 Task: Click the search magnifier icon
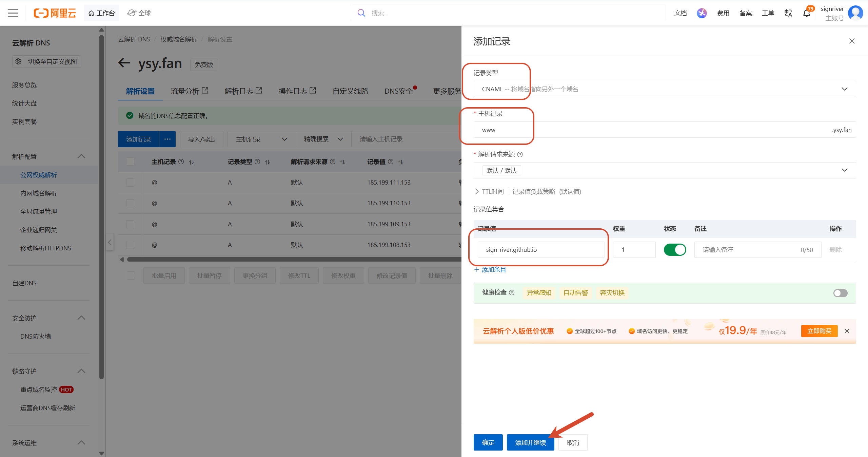point(361,13)
